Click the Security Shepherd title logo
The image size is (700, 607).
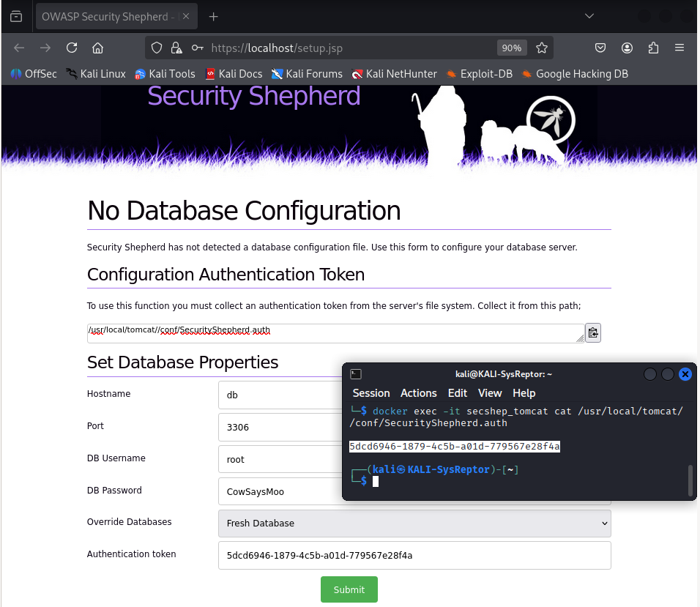point(253,95)
